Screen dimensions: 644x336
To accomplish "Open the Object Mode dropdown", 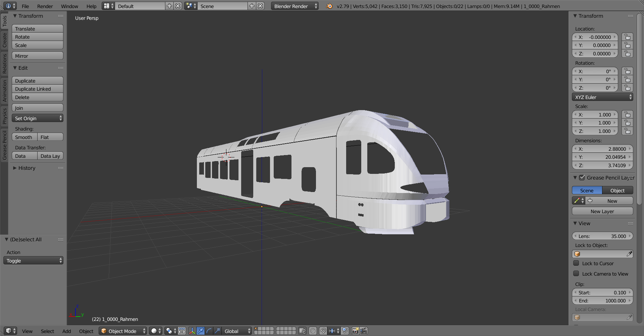I will 123,331.
